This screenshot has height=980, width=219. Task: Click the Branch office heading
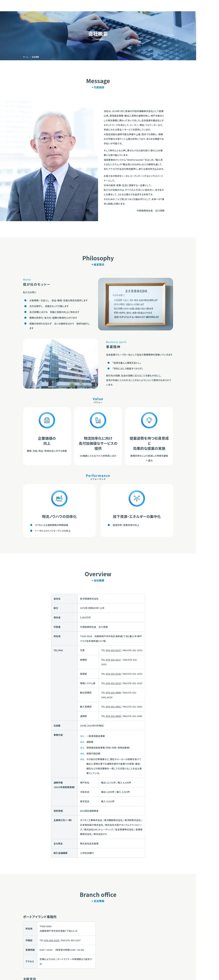click(x=98, y=894)
